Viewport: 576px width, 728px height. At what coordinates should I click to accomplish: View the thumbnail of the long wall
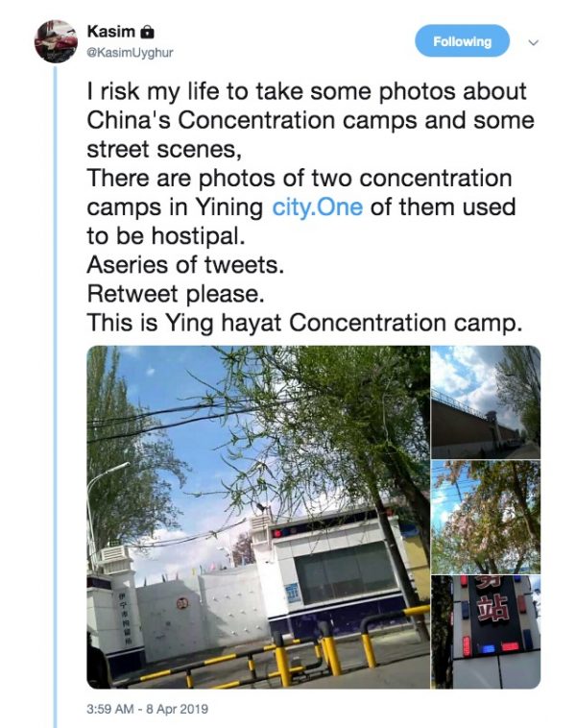coord(486,402)
